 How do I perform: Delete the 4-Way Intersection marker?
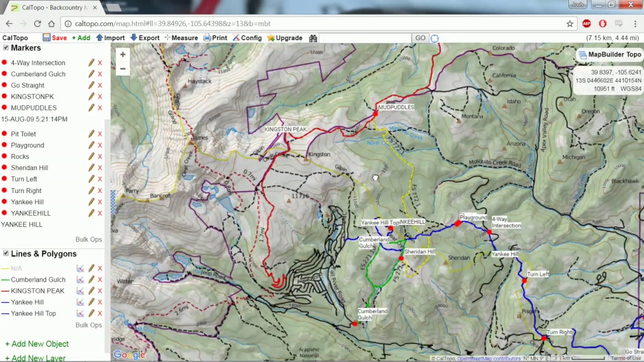tap(100, 63)
